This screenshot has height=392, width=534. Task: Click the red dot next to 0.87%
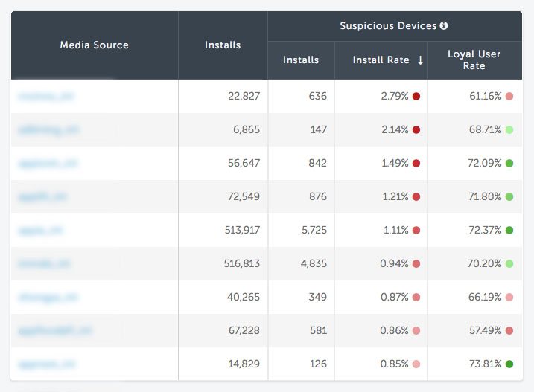click(x=416, y=297)
